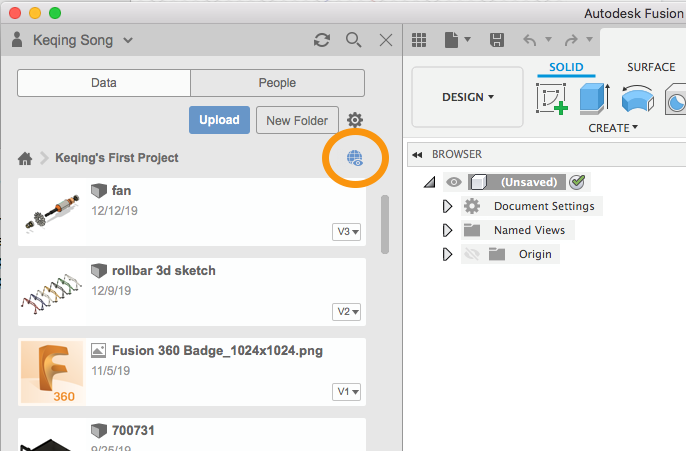
Task: Toggle the data panel grid icon
Action: (x=419, y=40)
